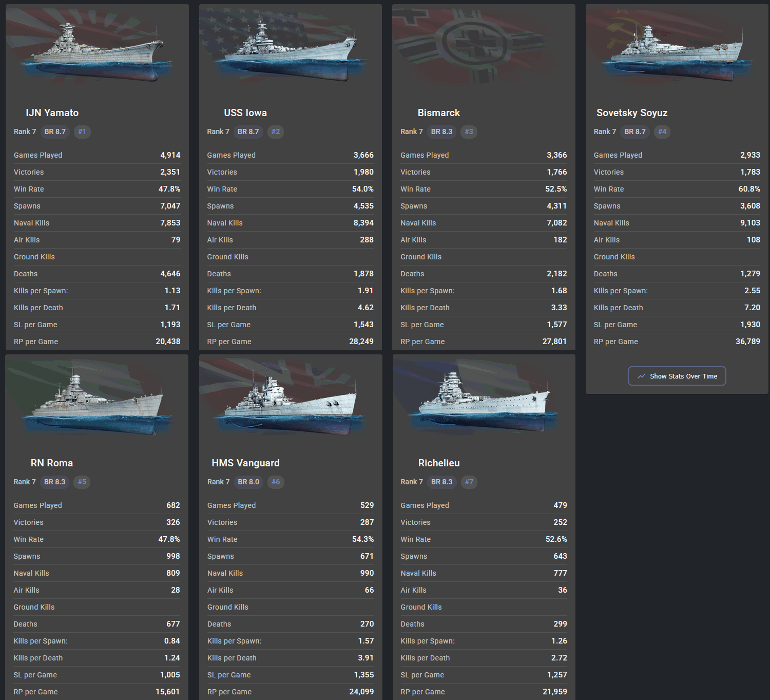770x700 pixels.
Task: Click the BR 8.0 badge on HMS Vanguard
Action: 248,482
